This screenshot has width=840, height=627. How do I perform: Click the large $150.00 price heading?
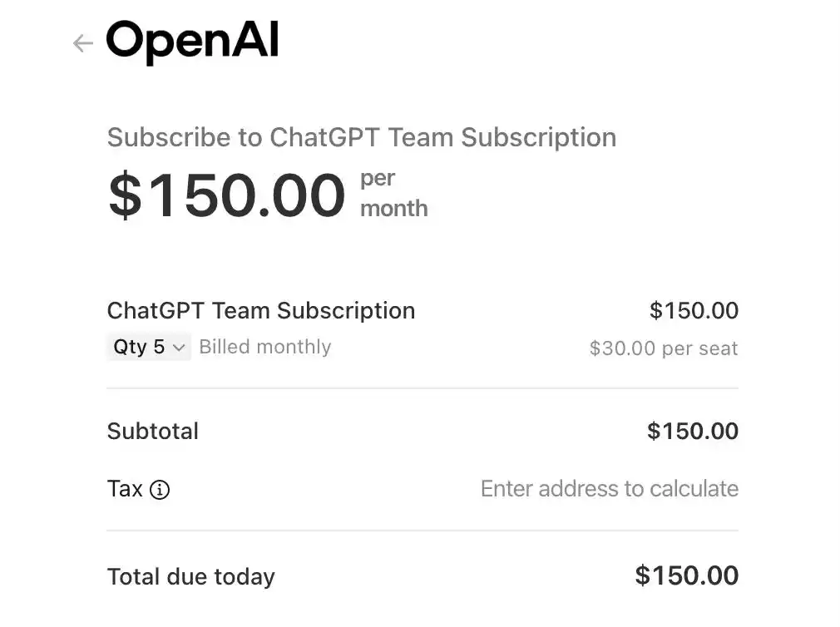pyautogui.click(x=226, y=196)
